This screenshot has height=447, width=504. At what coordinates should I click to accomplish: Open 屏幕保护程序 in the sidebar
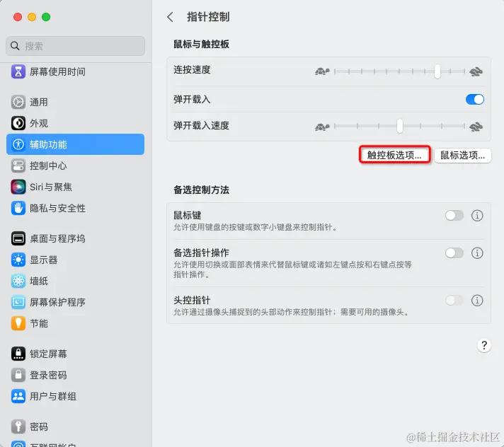click(75, 302)
